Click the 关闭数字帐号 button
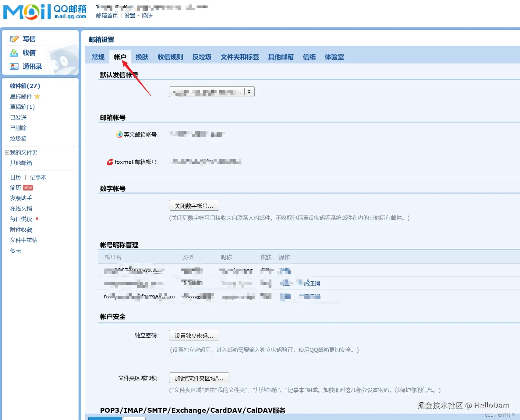Viewport: 520px width, 420px height. click(x=194, y=205)
